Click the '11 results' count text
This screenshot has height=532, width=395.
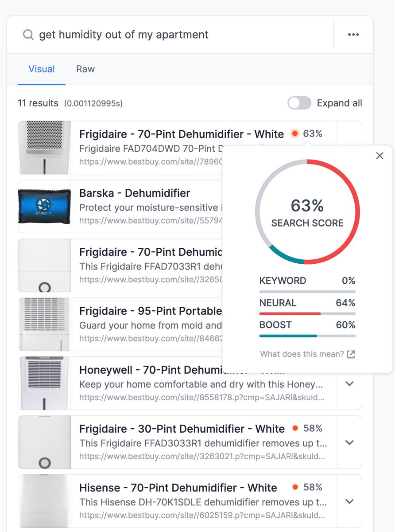[38, 103]
